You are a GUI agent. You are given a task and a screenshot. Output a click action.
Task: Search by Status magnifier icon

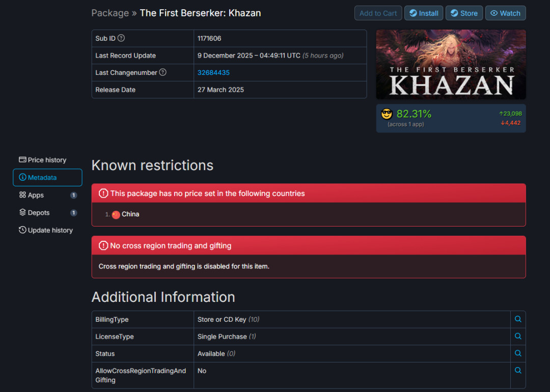(518, 353)
